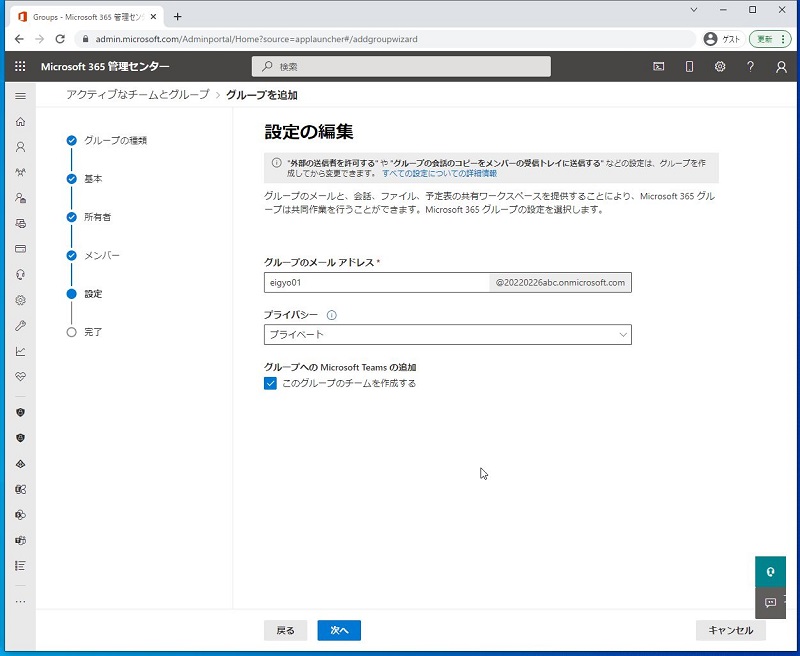Open the all-settings details link
The width and height of the screenshot is (800, 656).
439,173
